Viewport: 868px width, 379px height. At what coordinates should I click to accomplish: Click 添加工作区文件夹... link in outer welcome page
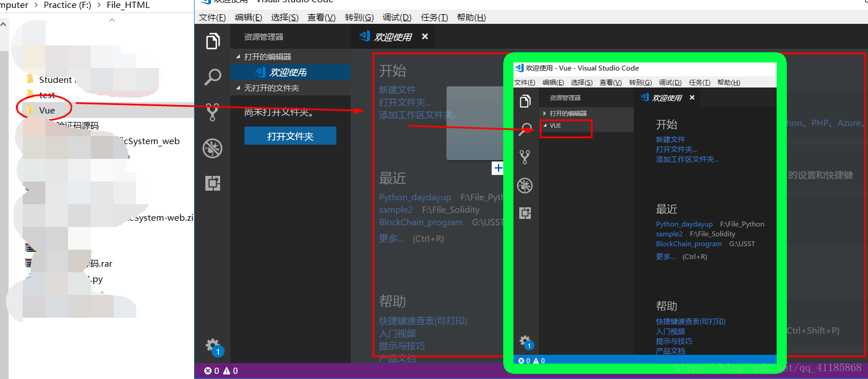pyautogui.click(x=419, y=115)
